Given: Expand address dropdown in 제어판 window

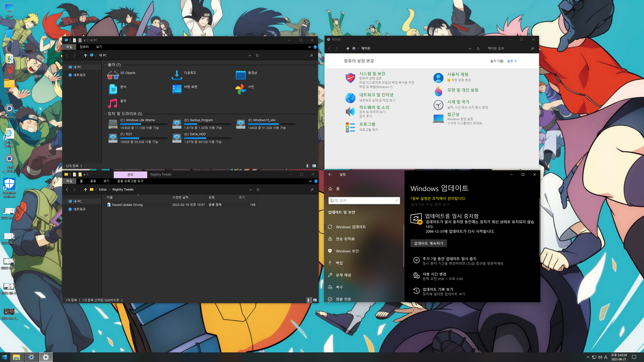Looking at the screenshot, I should (470, 49).
